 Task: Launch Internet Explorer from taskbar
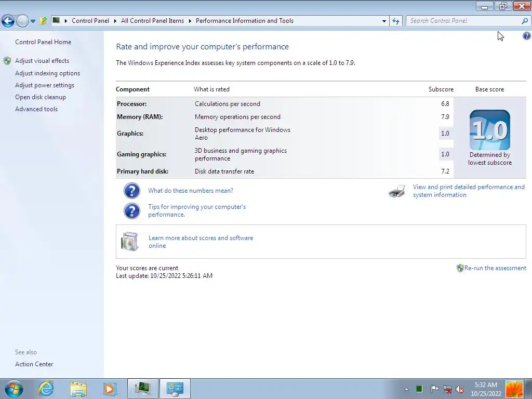coord(46,389)
